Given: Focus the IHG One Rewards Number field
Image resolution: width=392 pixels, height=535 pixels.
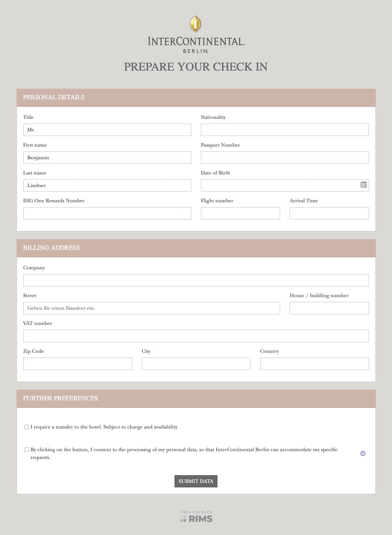Looking at the screenshot, I should [x=107, y=213].
